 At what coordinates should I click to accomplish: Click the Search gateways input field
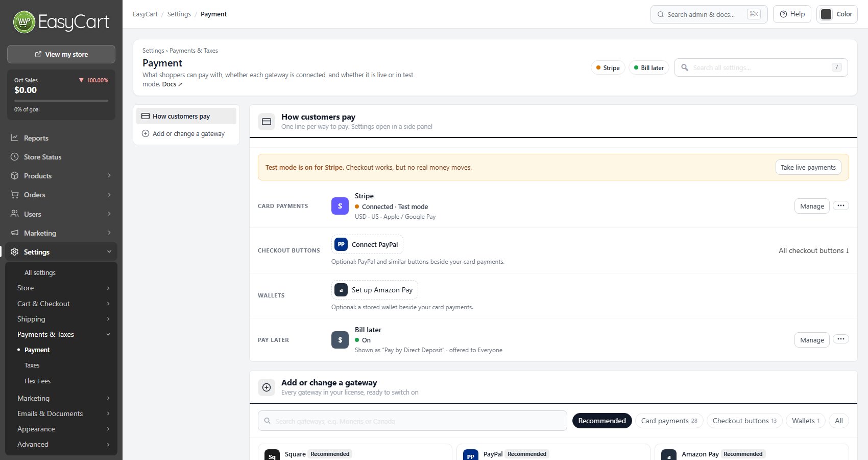point(412,421)
